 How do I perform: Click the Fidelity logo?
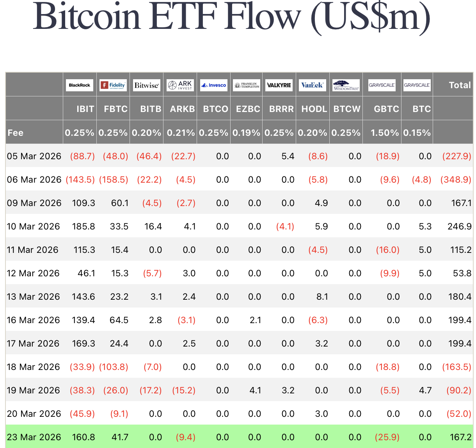click(113, 85)
